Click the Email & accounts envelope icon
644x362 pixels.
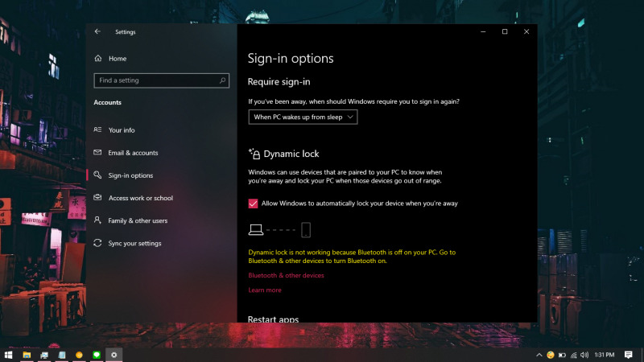coord(97,152)
